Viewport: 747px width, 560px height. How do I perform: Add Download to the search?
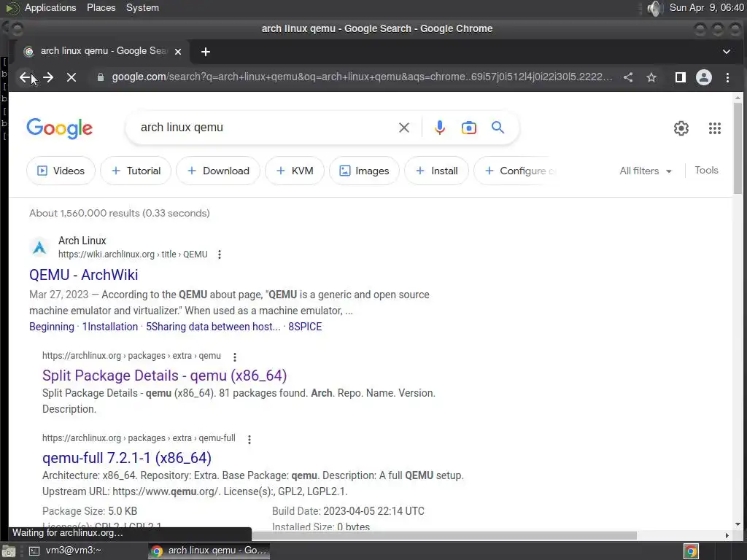(218, 171)
